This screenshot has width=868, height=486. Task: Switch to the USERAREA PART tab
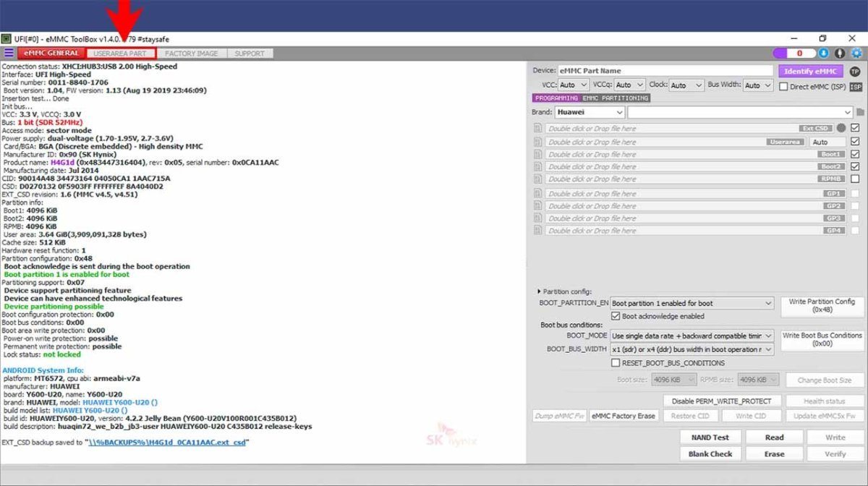[120, 53]
